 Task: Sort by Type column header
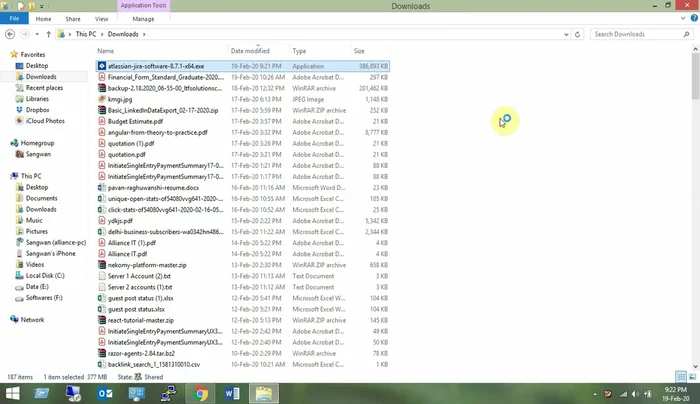click(299, 51)
